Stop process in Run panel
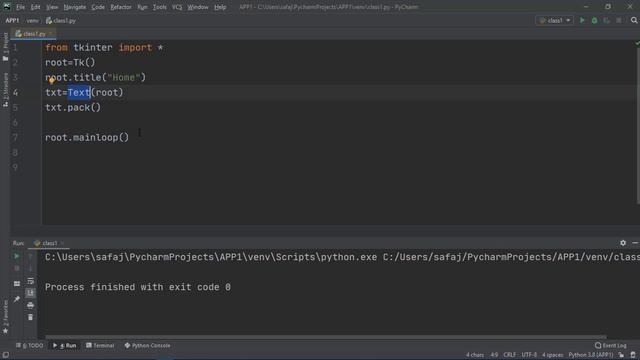The width and height of the screenshot is (640, 360). pos(17,268)
